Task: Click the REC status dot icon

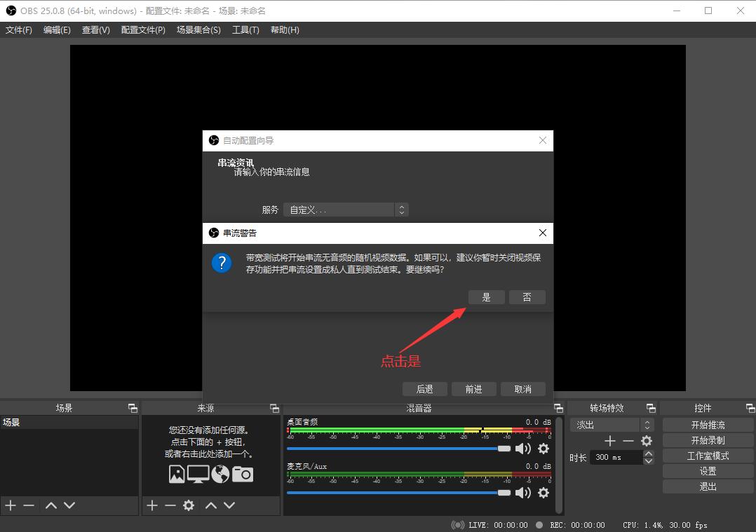Action: [539, 525]
